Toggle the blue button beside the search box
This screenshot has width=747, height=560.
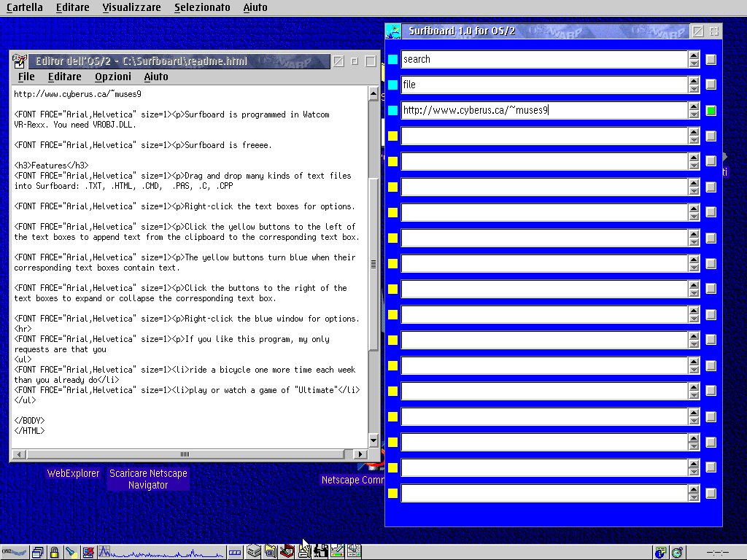(x=392, y=59)
